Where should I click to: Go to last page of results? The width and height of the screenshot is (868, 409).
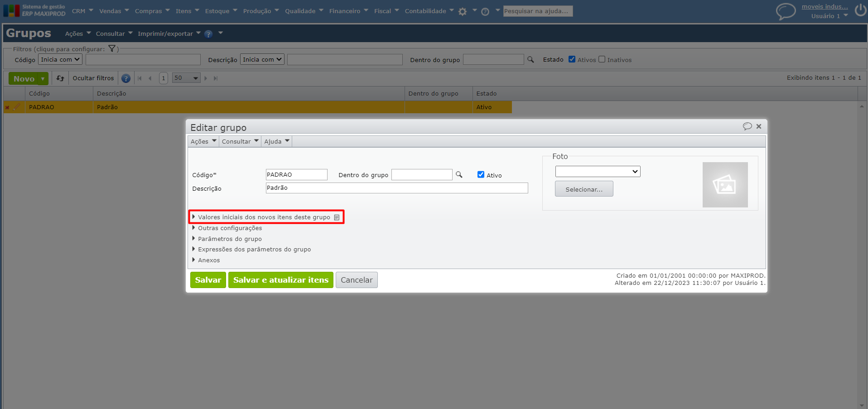point(216,78)
